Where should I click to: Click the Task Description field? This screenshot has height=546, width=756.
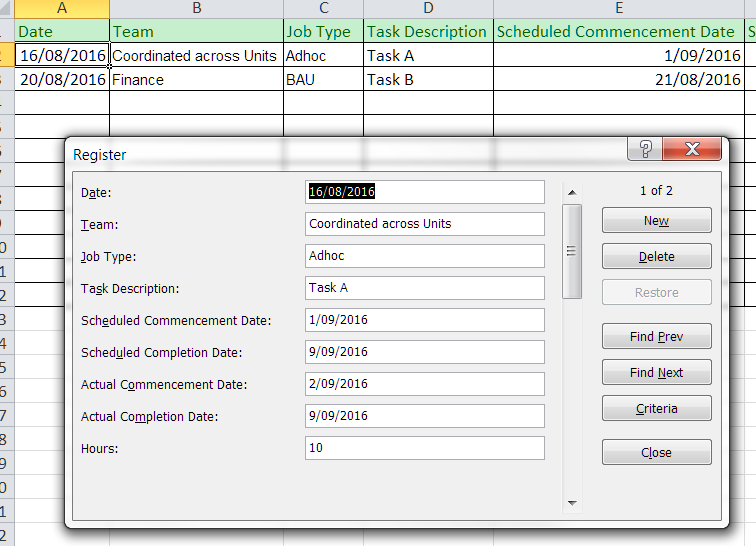pos(425,288)
